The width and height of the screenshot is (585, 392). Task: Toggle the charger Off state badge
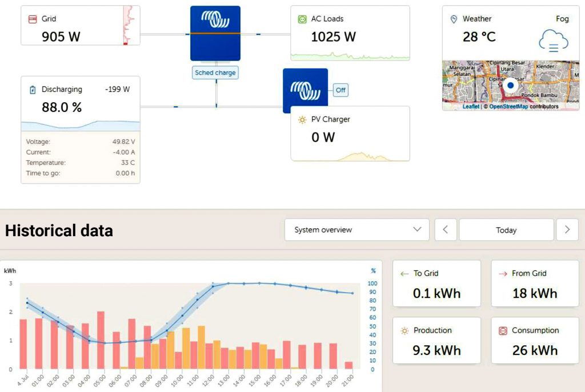coord(340,90)
